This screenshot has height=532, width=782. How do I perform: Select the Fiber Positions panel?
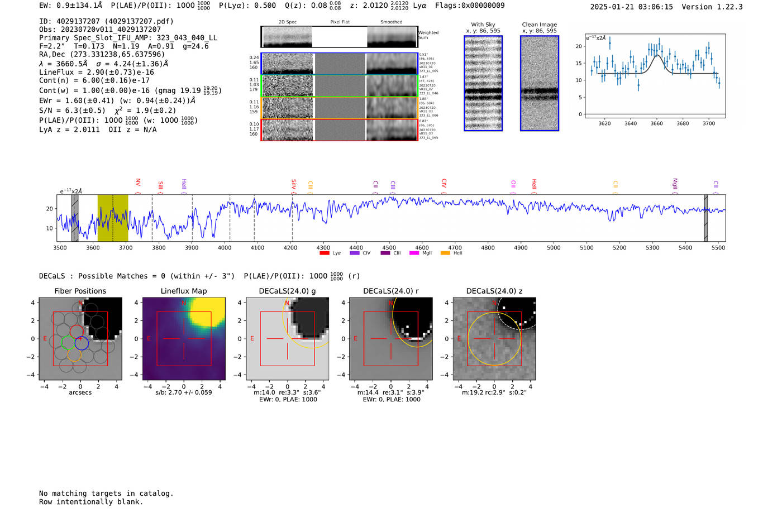80,339
